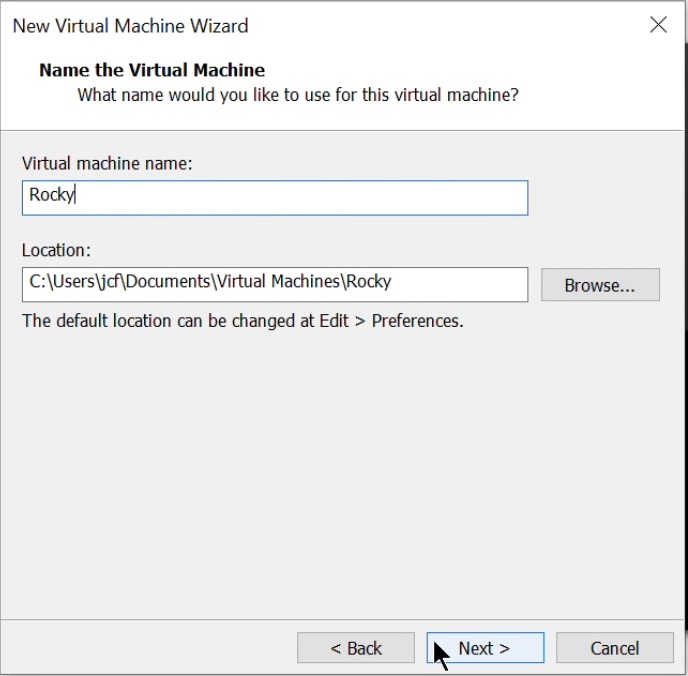
Task: Click the "What name would you like" subtitle
Action: 298,96
